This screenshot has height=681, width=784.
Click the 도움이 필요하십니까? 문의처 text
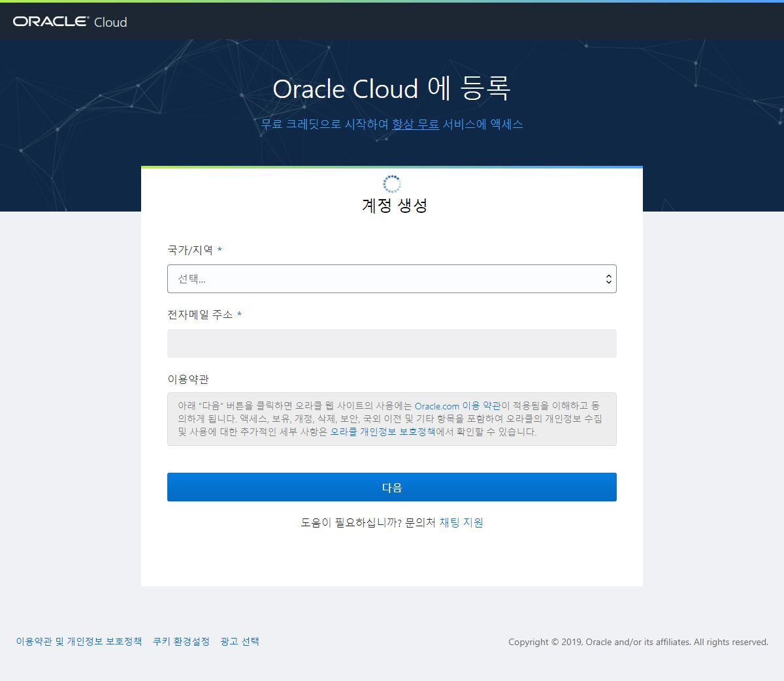click(x=368, y=522)
